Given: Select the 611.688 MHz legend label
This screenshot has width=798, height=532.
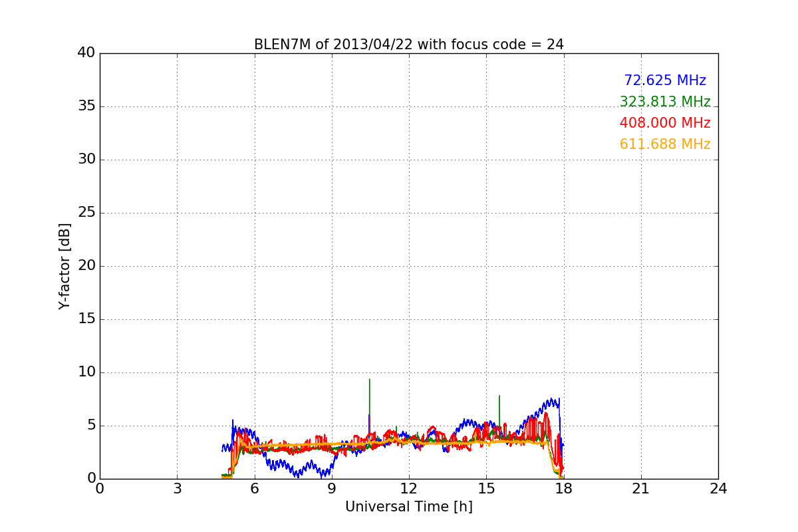Looking at the screenshot, I should coord(665,144).
